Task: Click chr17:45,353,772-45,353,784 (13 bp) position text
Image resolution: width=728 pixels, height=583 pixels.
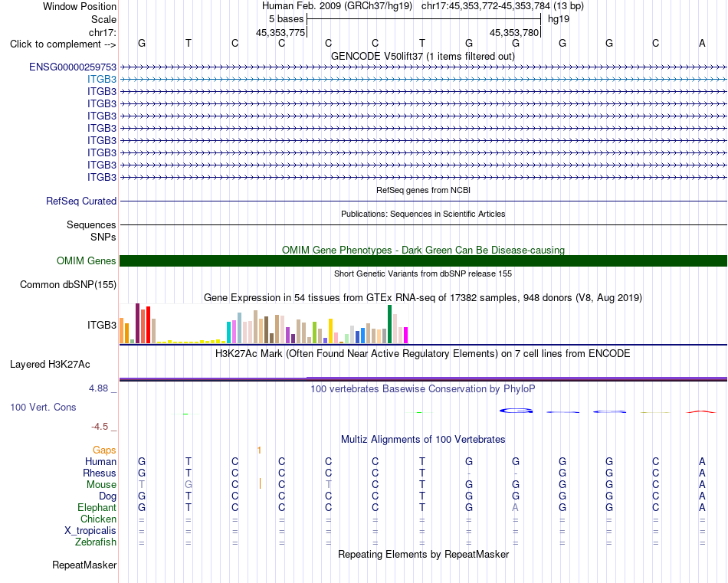Action: pos(503,6)
